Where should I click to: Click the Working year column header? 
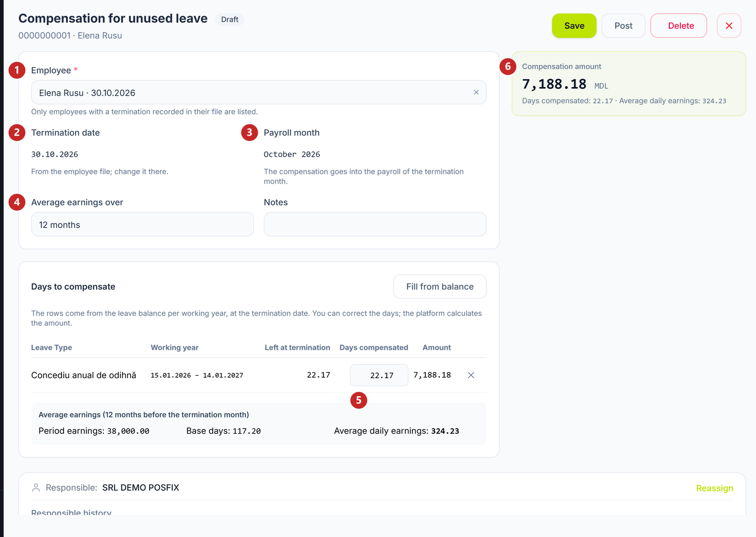tap(174, 347)
